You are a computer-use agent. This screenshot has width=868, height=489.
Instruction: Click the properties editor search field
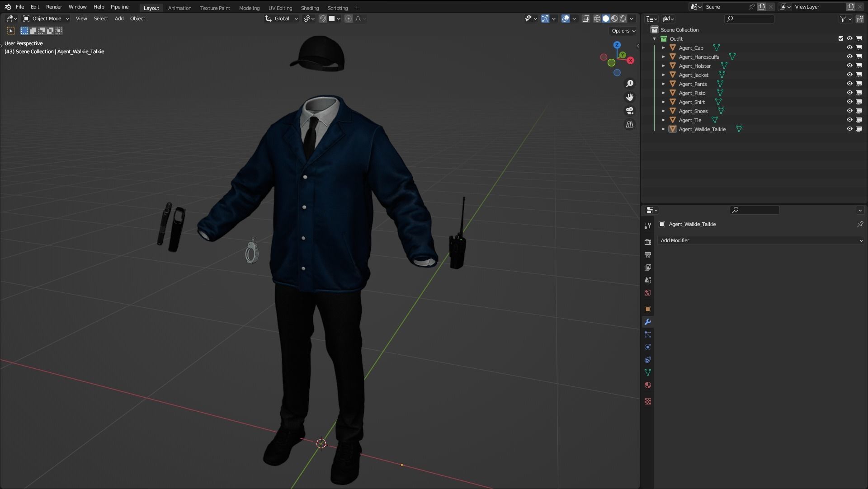coord(755,210)
